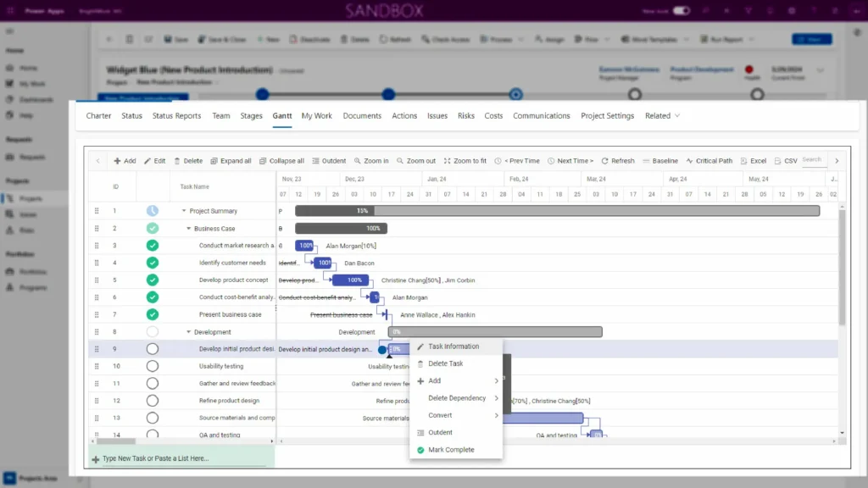
Task: Collapse the Business Case group
Action: tap(189, 229)
